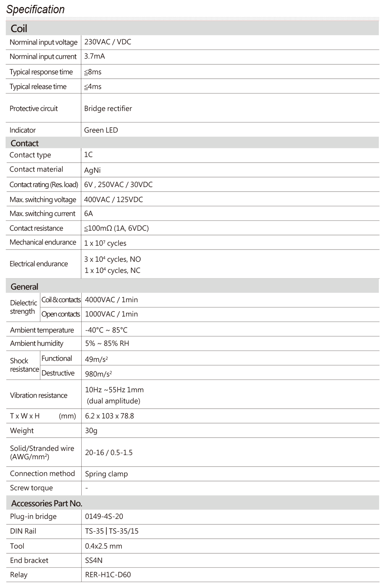Click the 'TS-35' DIN rail value

click(94, 531)
